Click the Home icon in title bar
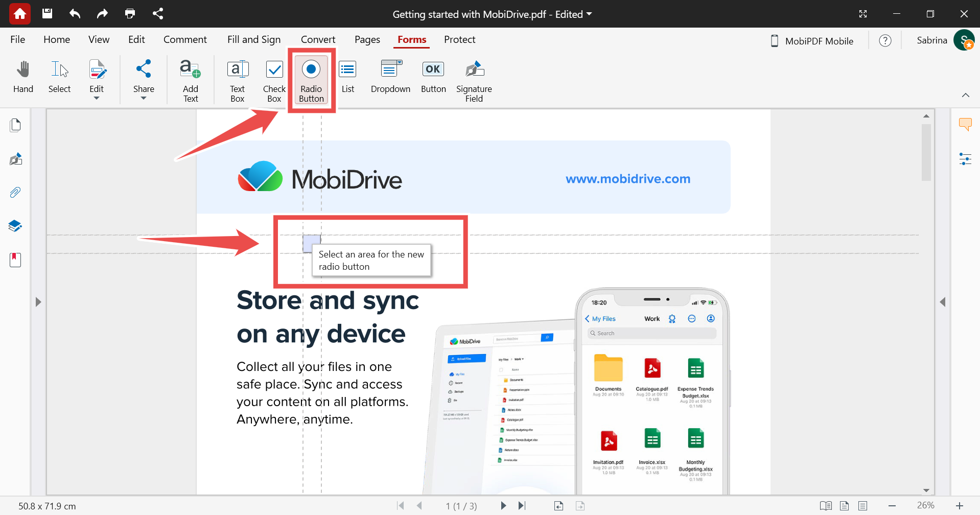 point(20,14)
